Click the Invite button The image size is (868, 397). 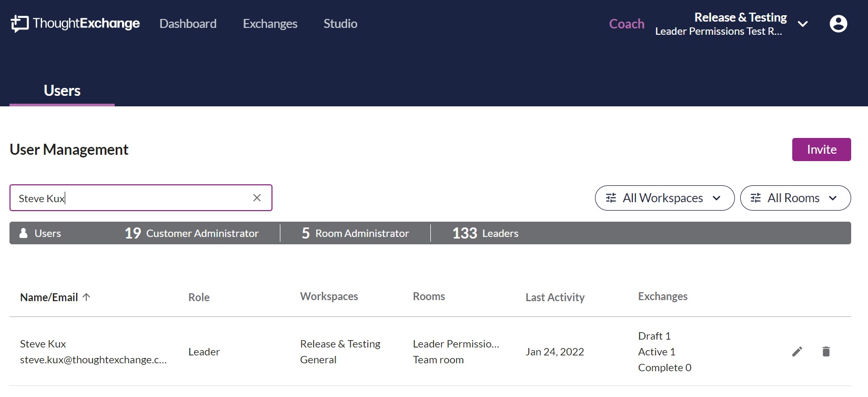click(821, 150)
